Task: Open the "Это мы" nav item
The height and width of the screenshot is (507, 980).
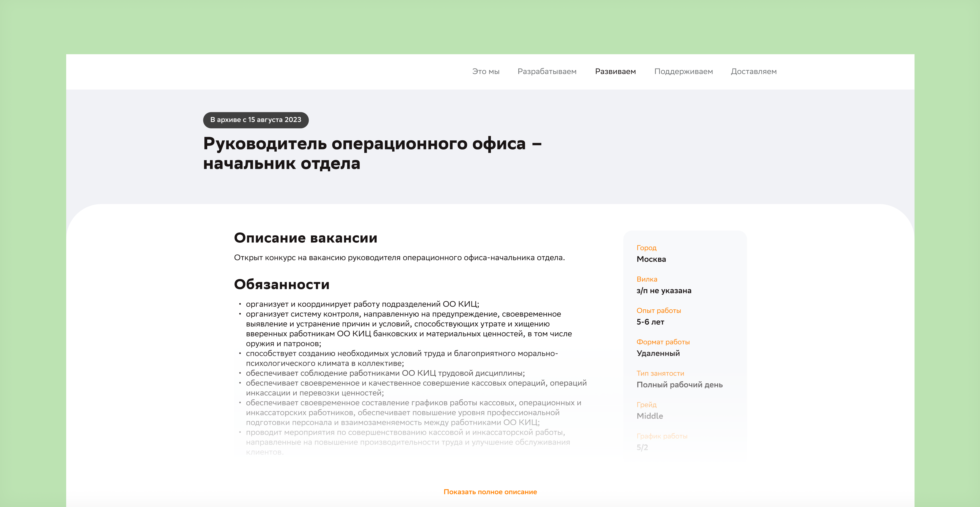Action: (x=486, y=72)
